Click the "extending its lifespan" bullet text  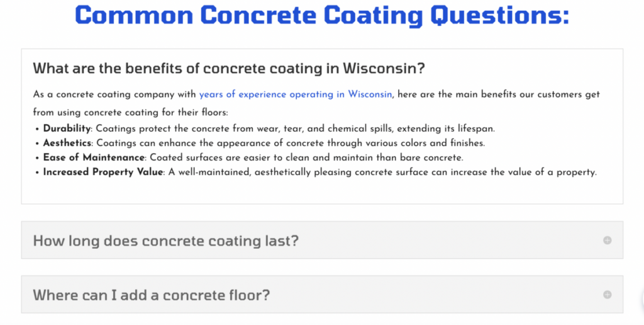(x=448, y=128)
